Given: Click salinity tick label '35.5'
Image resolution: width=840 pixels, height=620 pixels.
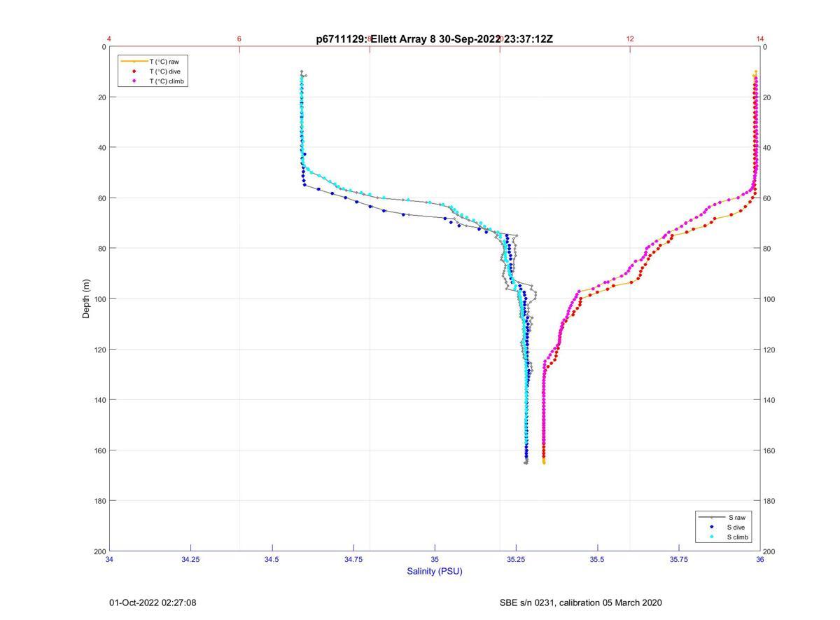Looking at the screenshot, I should coord(597,559).
